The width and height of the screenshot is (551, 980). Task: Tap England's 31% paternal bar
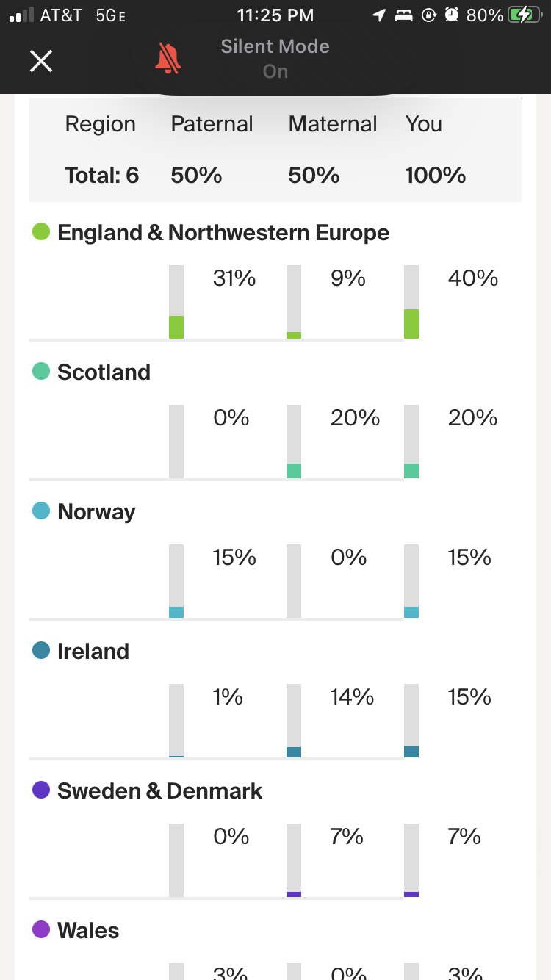coord(176,302)
